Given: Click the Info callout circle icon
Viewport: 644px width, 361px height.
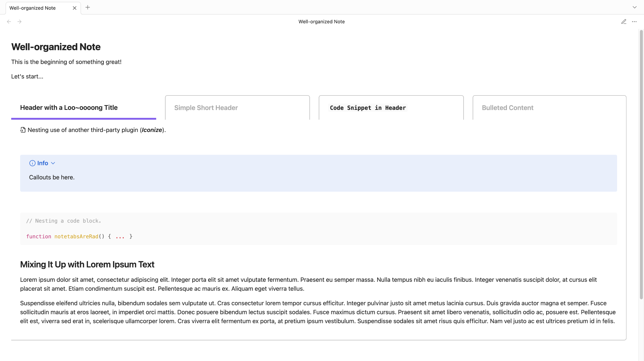Looking at the screenshot, I should tap(32, 163).
